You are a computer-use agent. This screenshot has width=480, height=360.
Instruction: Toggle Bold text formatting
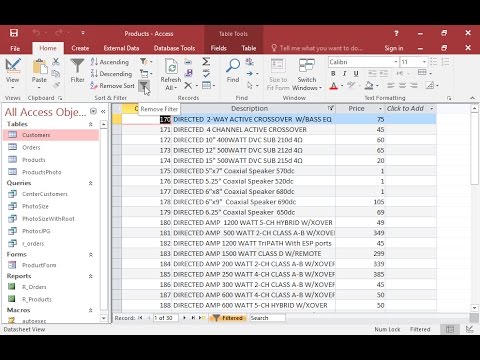click(333, 74)
